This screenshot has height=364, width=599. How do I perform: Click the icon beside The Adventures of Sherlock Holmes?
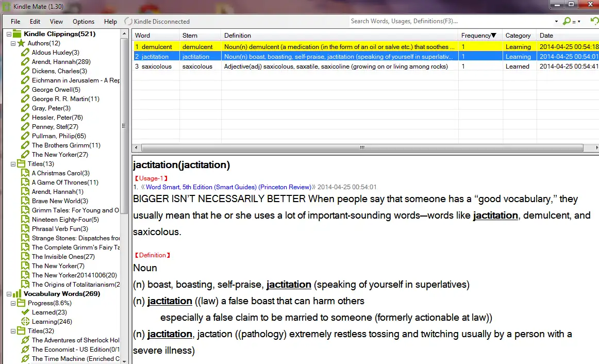coord(25,340)
